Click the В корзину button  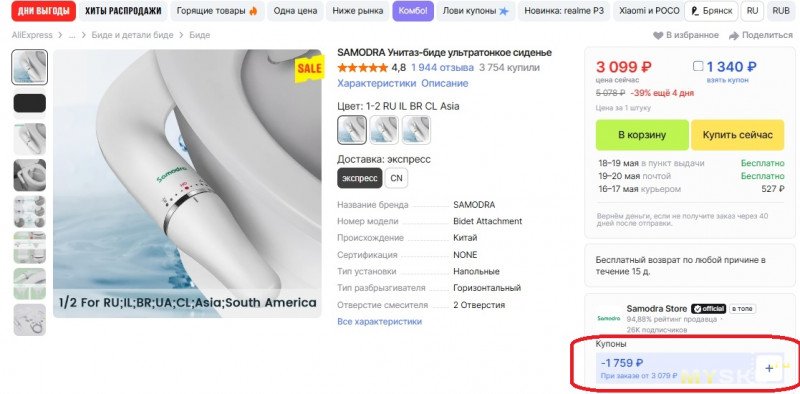[x=642, y=135]
